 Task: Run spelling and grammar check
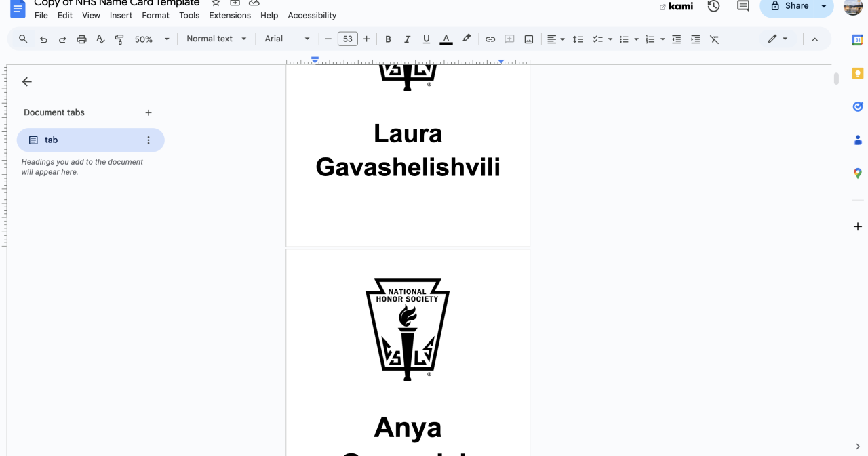tap(100, 39)
